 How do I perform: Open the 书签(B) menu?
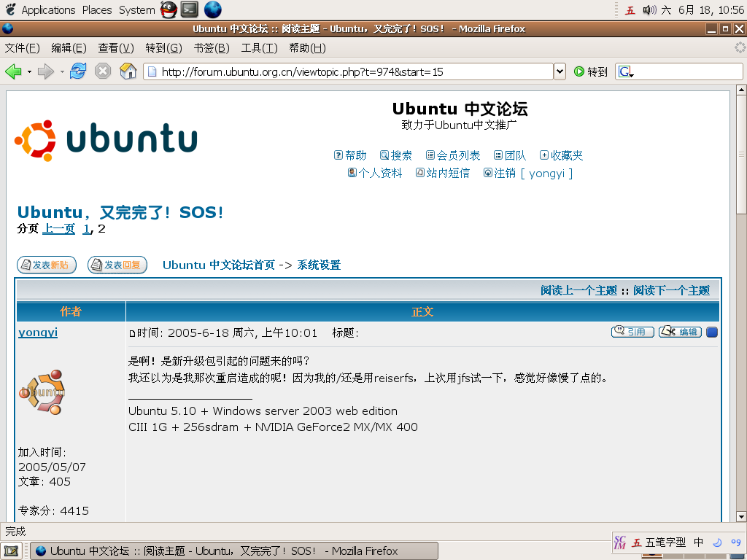pyautogui.click(x=212, y=48)
